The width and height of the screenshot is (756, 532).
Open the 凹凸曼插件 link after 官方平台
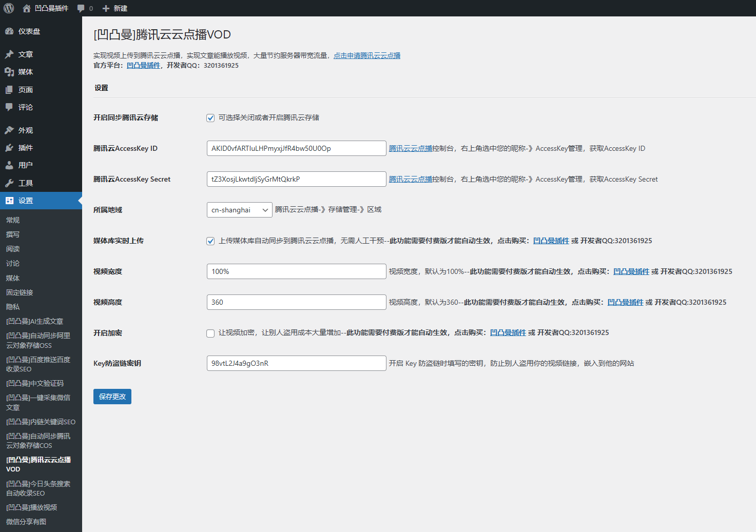[143, 65]
